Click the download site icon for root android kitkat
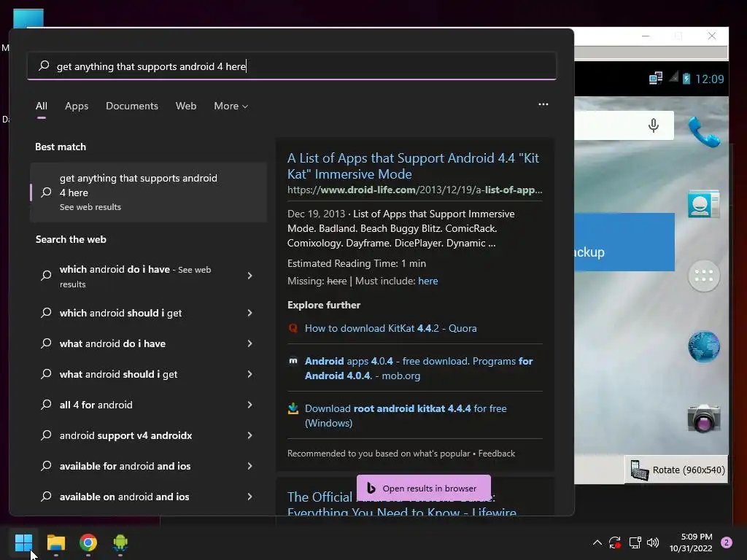Viewport: 747px width, 560px height. 293,408
